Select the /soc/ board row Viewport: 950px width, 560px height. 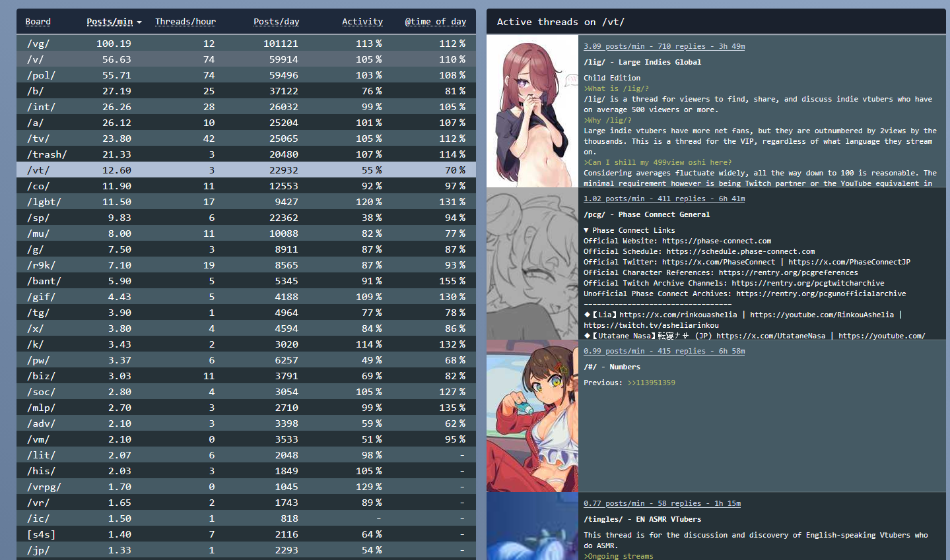coord(246,392)
